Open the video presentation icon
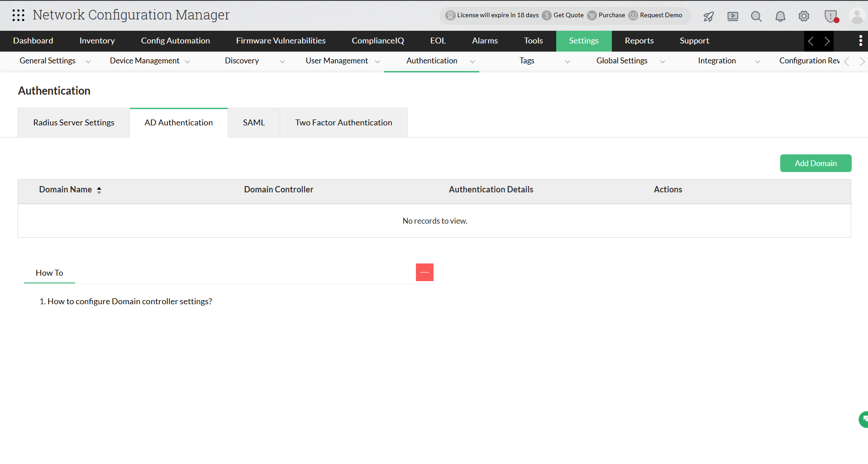This screenshot has width=868, height=464. [x=733, y=16]
